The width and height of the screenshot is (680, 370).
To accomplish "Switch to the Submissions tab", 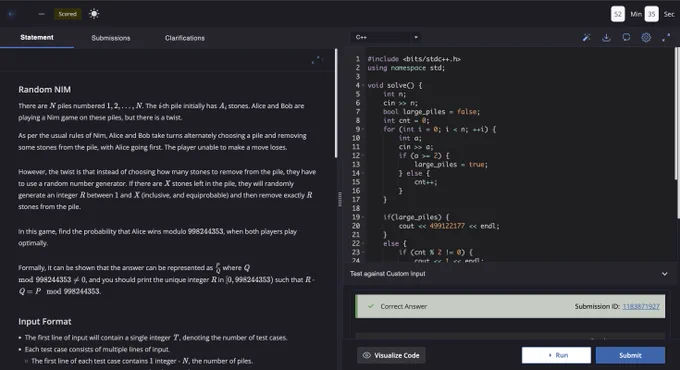I will [x=111, y=38].
